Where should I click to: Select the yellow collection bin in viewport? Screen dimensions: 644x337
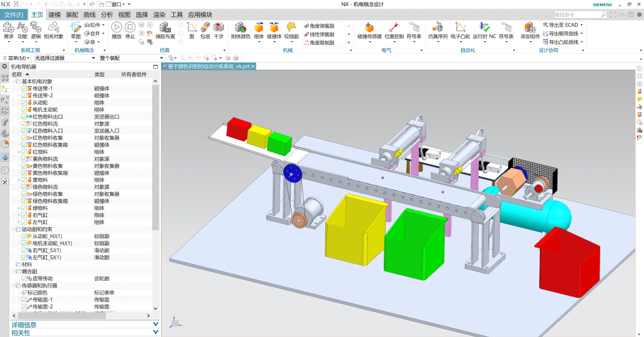(355, 230)
